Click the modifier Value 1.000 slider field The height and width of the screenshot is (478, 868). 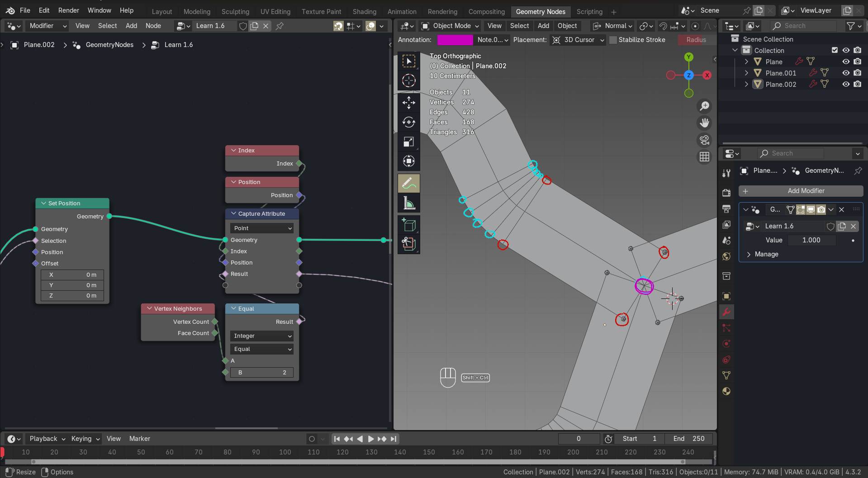point(811,240)
